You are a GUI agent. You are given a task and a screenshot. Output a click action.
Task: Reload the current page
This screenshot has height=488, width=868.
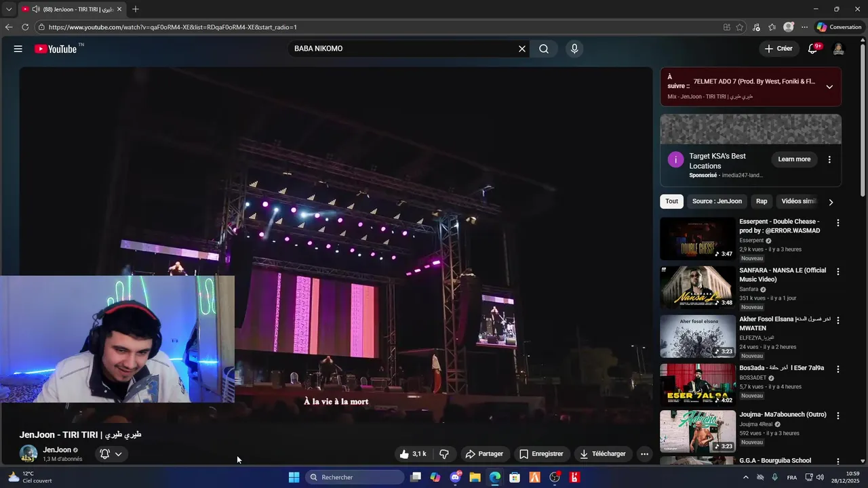[x=25, y=27]
